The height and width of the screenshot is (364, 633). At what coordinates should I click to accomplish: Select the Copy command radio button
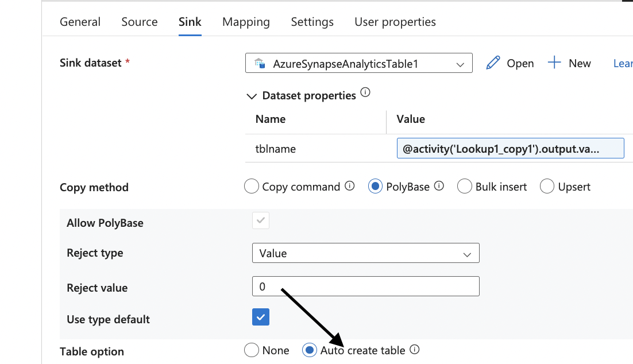point(252,187)
